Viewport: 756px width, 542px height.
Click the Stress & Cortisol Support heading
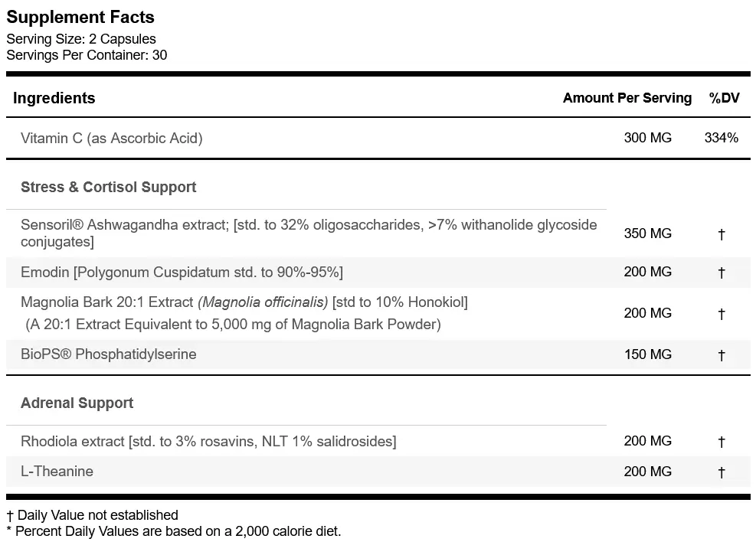tap(109, 187)
